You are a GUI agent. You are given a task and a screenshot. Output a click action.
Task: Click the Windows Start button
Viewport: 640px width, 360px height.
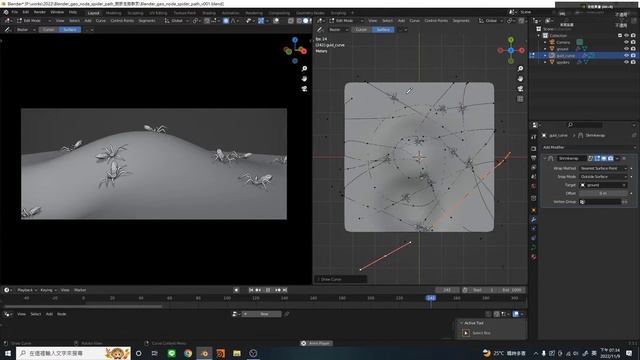tap(7, 353)
